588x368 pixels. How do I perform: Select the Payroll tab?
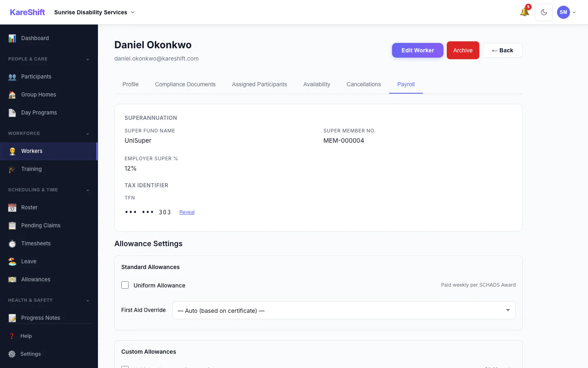tap(406, 84)
